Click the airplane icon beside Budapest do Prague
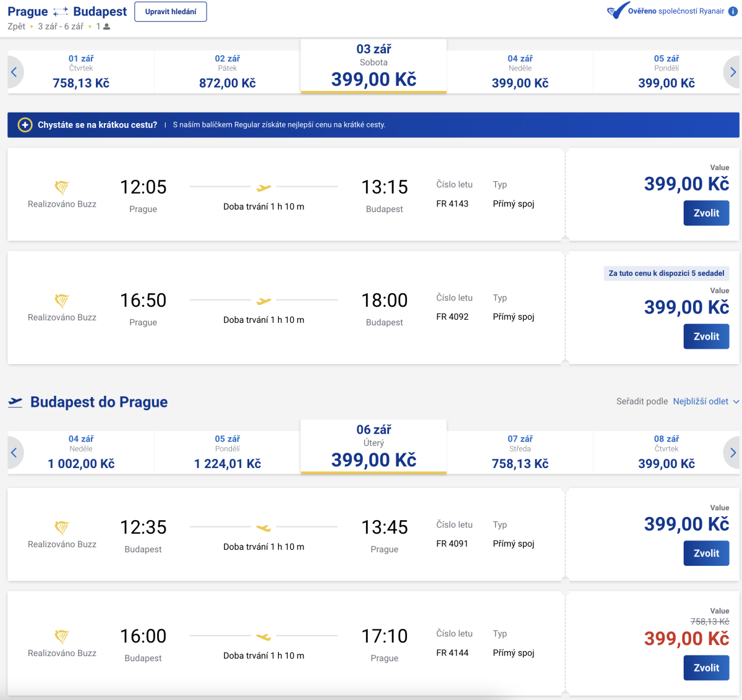This screenshot has height=700, width=742. click(x=15, y=403)
